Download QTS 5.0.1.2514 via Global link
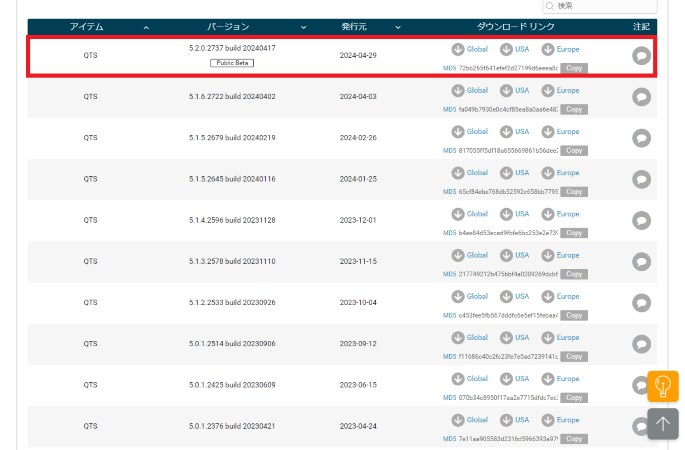 pyautogui.click(x=470, y=338)
